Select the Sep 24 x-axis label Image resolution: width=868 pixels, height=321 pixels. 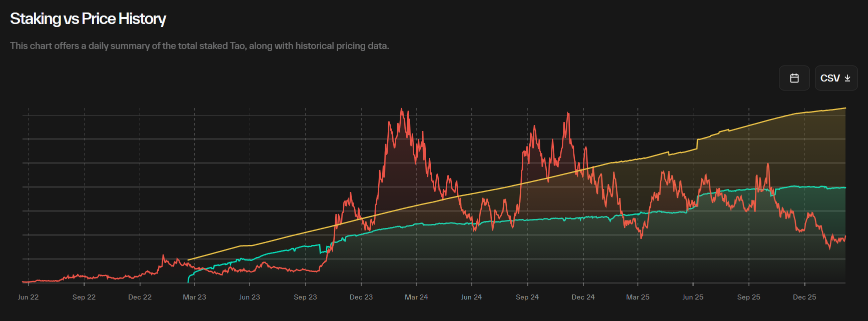click(527, 297)
